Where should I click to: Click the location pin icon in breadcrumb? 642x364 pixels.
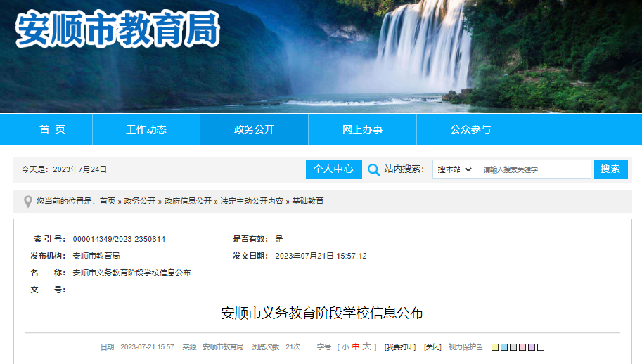click(x=28, y=202)
